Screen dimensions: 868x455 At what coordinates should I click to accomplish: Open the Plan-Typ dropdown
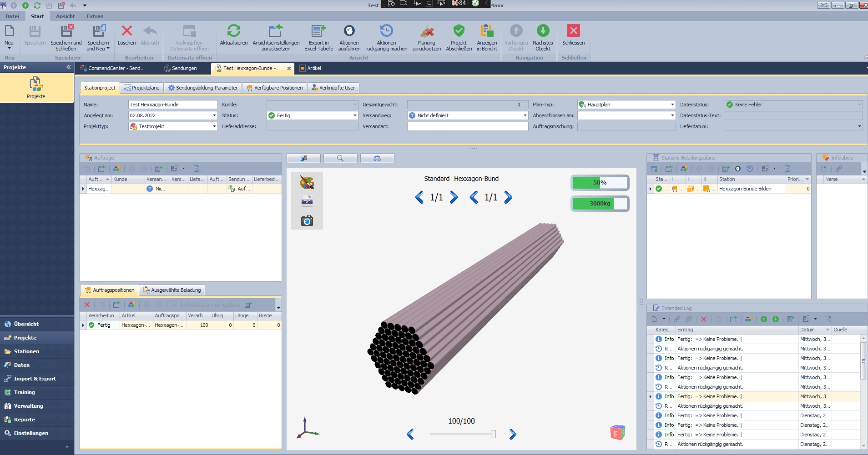[672, 105]
